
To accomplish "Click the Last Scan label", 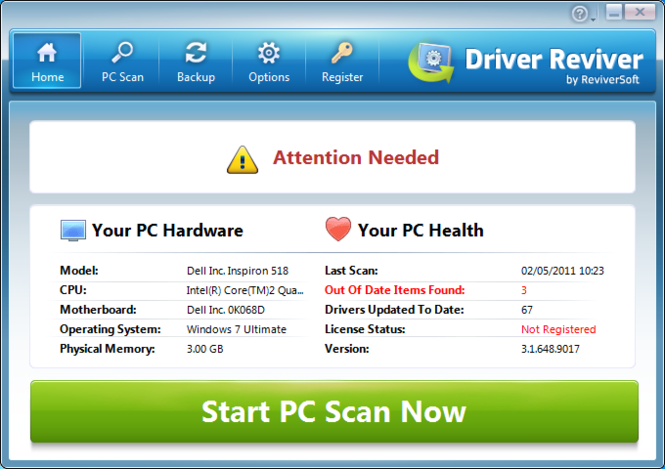I will (351, 271).
